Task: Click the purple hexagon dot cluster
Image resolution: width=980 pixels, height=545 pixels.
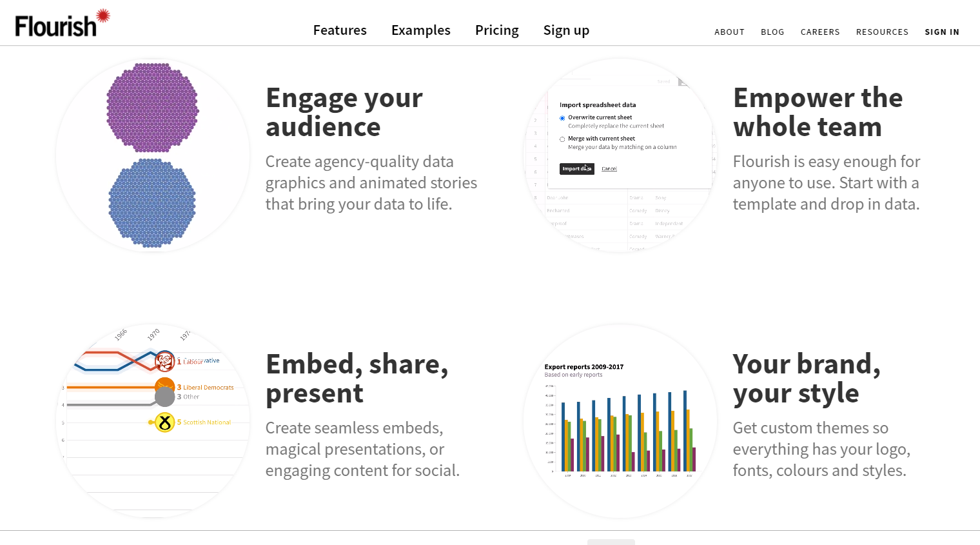Action: coord(152,106)
